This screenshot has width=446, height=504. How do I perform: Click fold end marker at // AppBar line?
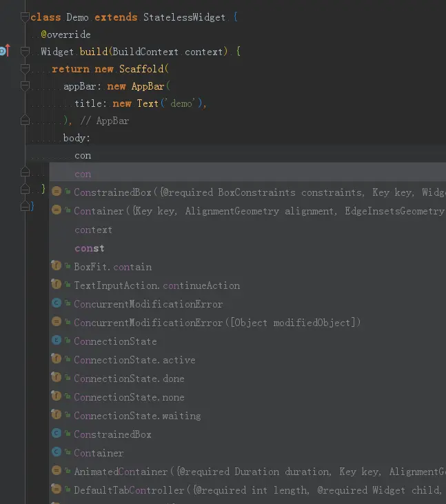point(25,120)
